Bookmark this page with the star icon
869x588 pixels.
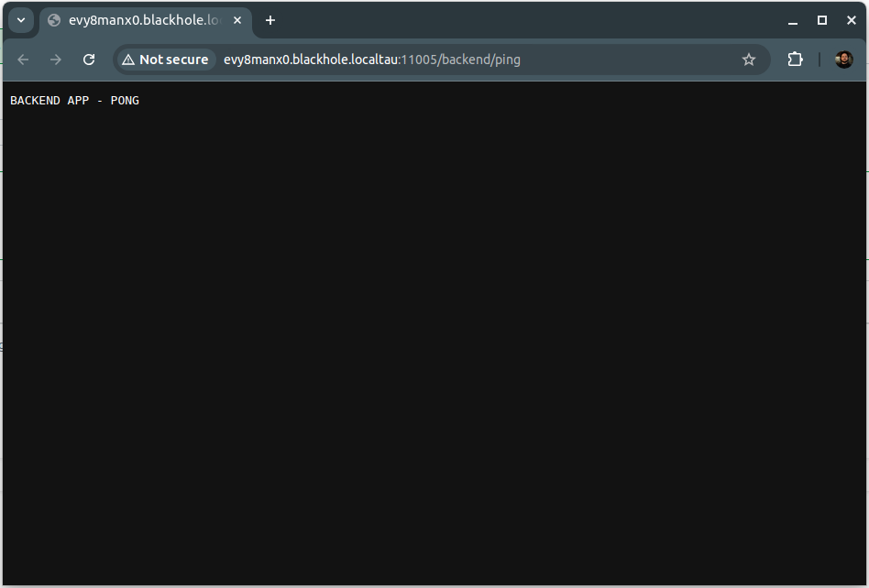click(x=749, y=60)
